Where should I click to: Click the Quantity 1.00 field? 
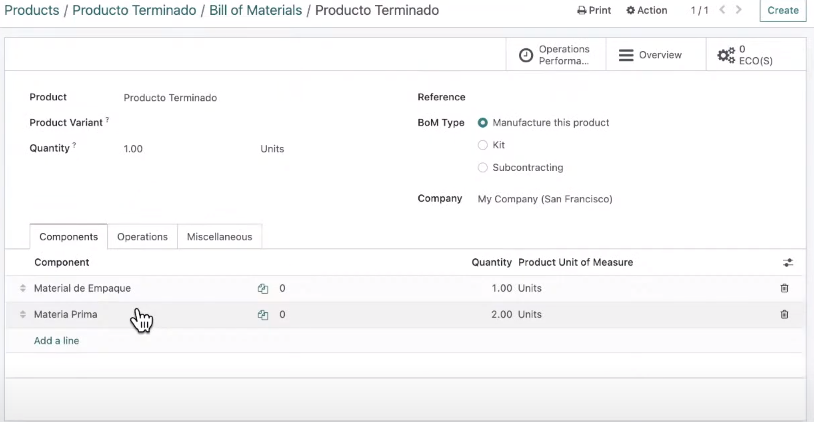pyautogui.click(x=187, y=148)
